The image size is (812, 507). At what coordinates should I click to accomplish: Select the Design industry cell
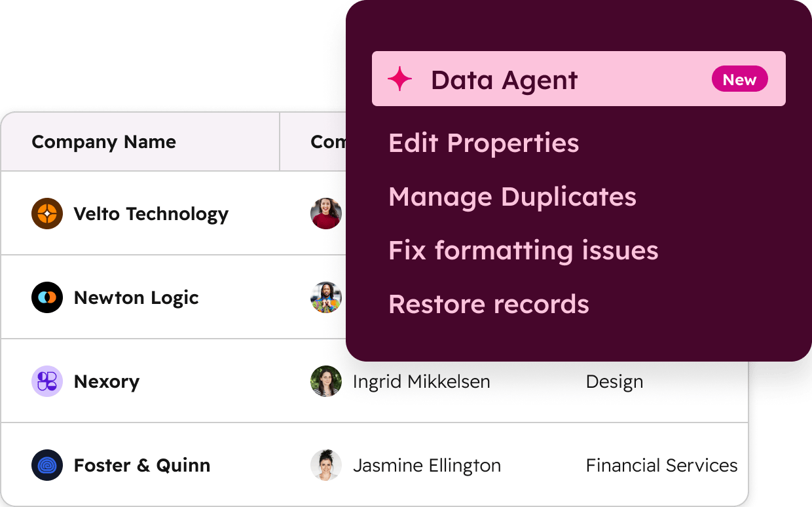click(614, 381)
